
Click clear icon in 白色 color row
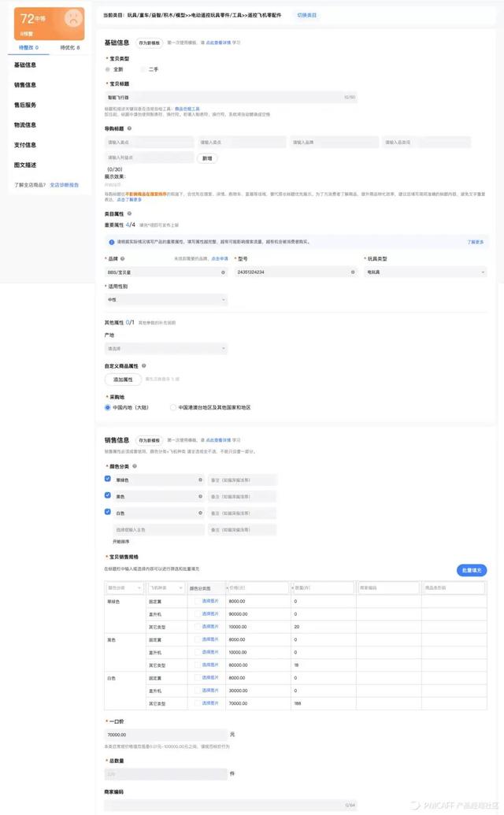(x=201, y=513)
